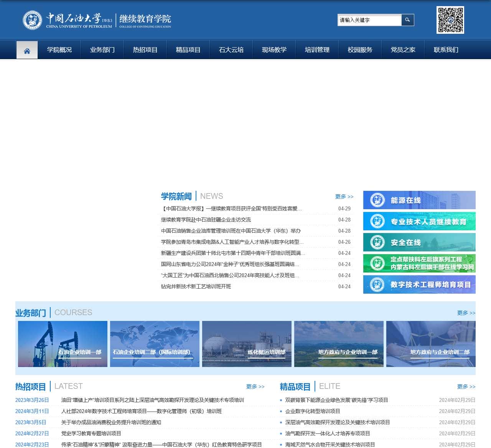Open 油田增储上产培训项目 listing
491x448 pixels.
click(x=153, y=400)
